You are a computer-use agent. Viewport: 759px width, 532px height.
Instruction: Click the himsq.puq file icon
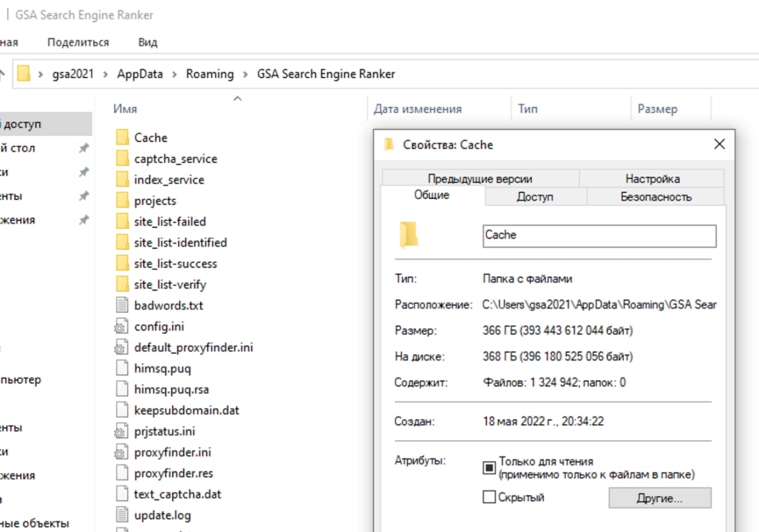point(122,369)
